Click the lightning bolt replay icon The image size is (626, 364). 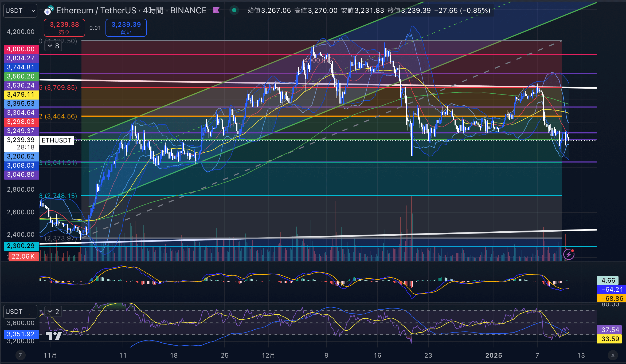[x=569, y=254]
